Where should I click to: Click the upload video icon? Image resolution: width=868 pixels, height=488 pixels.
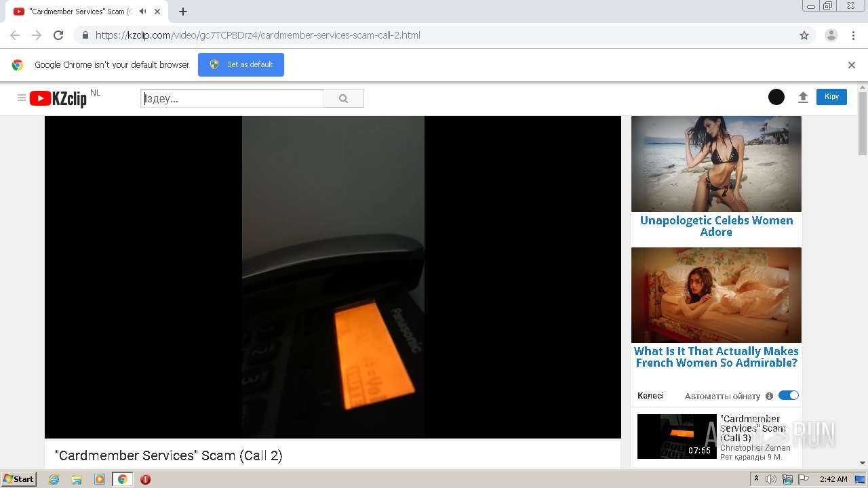803,97
